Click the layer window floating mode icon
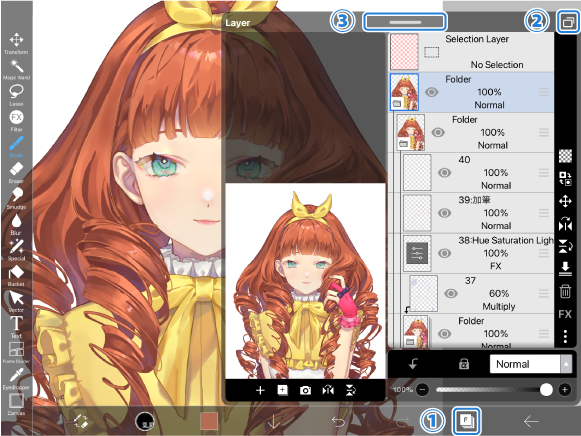This screenshot has height=436, width=581. click(x=569, y=23)
